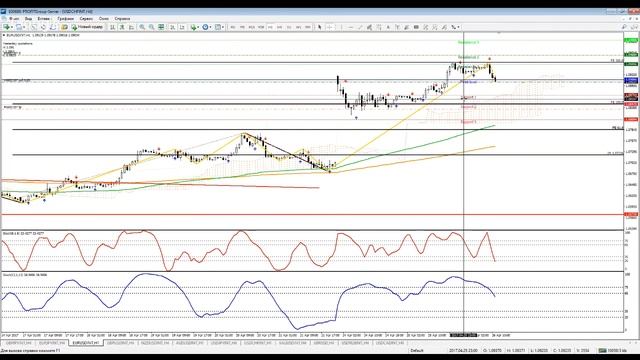
Task: Click the red horizontal level price label
Action: 631,214
